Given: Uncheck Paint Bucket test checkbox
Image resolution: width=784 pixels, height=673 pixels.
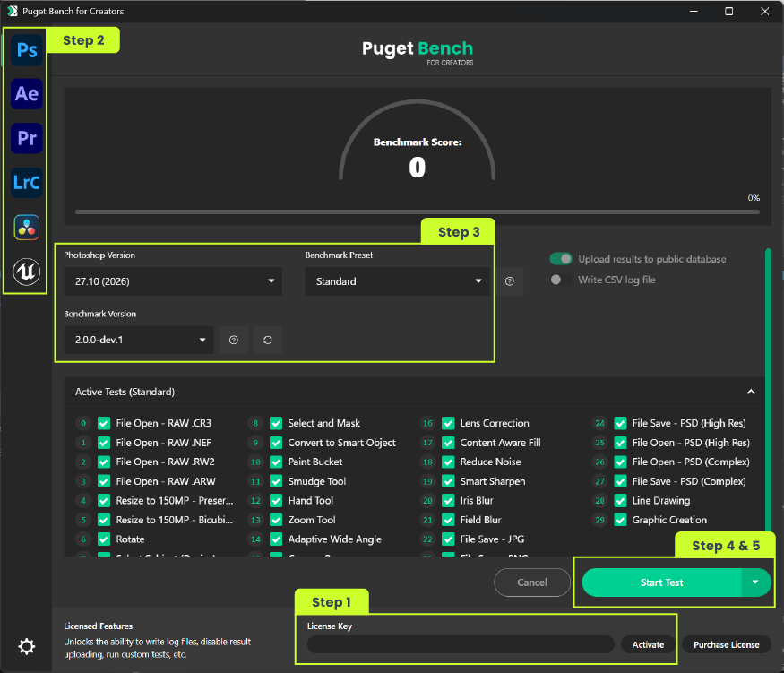Looking at the screenshot, I should click(x=276, y=462).
